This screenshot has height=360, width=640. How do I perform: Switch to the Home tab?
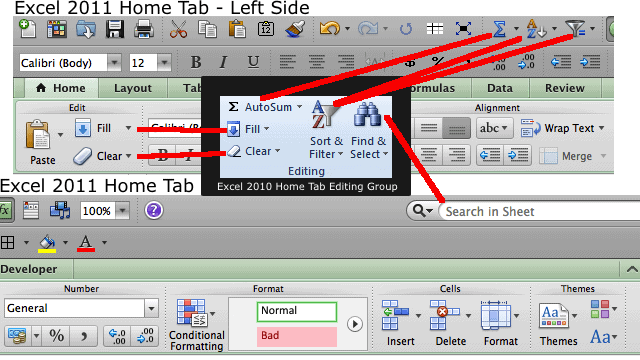click(x=61, y=88)
